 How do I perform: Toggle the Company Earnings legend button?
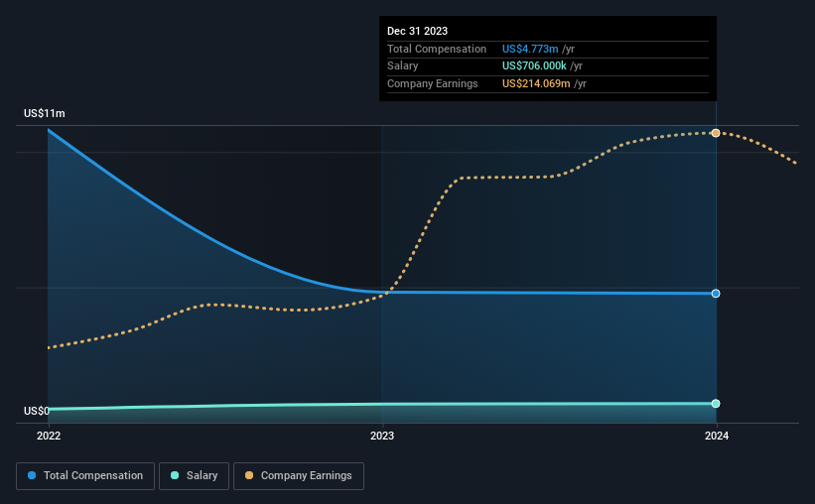tap(299, 476)
